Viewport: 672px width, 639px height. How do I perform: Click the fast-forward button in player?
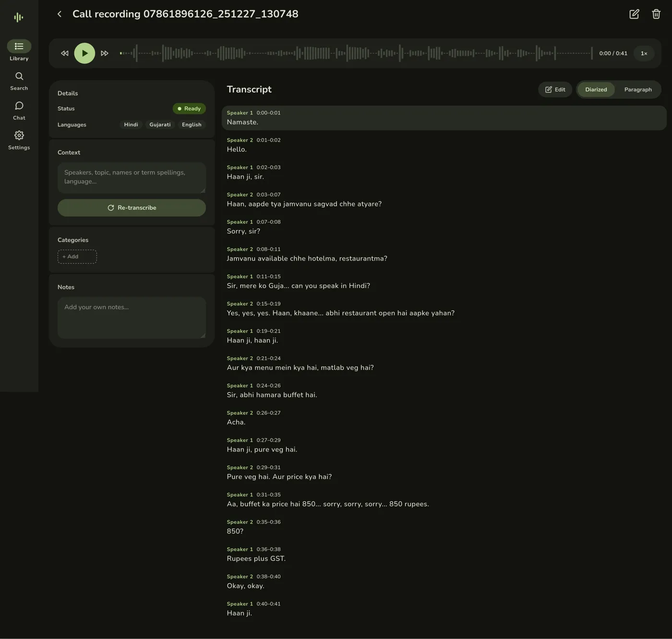click(104, 53)
